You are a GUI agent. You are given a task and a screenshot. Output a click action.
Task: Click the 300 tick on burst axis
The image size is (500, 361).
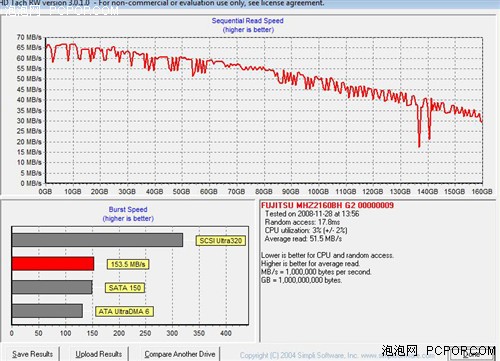tap(172, 333)
